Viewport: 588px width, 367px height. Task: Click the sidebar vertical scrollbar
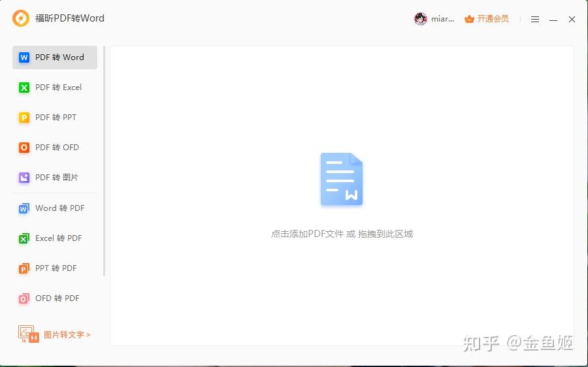[x=105, y=161]
